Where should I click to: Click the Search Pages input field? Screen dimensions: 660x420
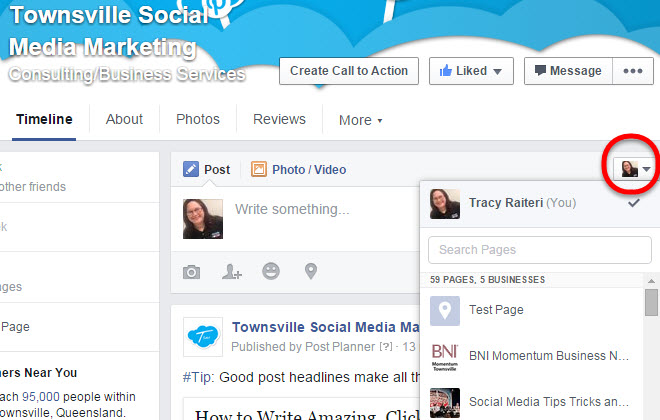pos(540,250)
